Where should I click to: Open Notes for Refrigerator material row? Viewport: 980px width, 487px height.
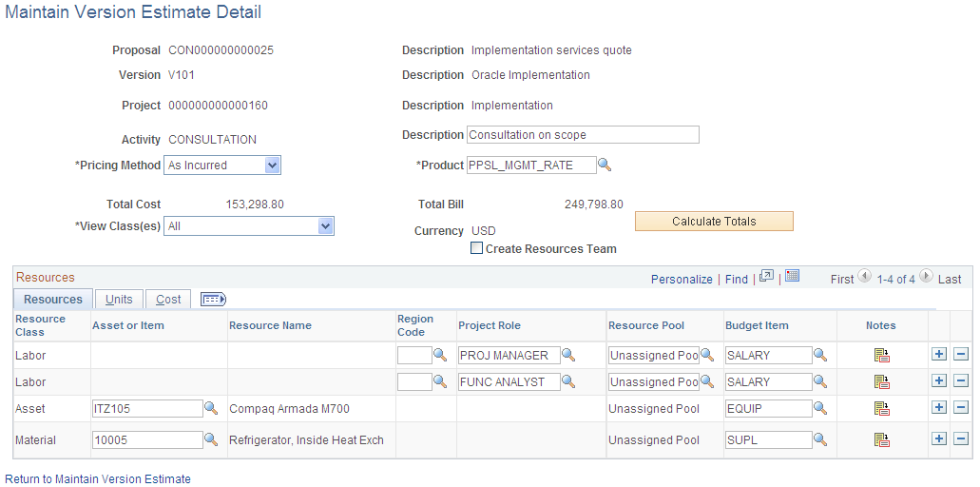tap(882, 440)
